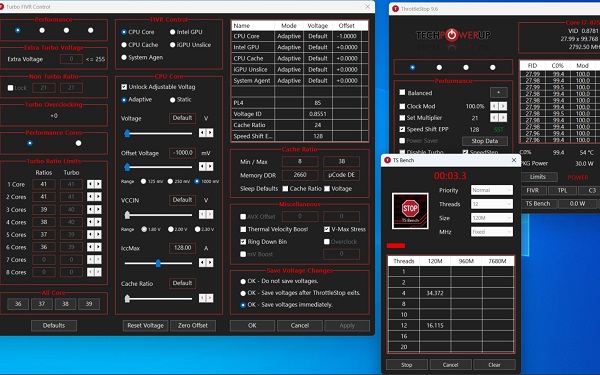600x375 pixels.
Task: Increase the 5 Cores turbo ratio arrow
Action: tap(98, 235)
